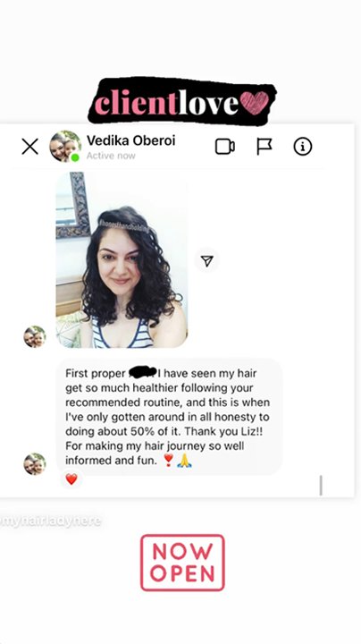361x644 pixels.
Task: Click the chat scrollbar handle
Action: pyautogui.click(x=321, y=486)
